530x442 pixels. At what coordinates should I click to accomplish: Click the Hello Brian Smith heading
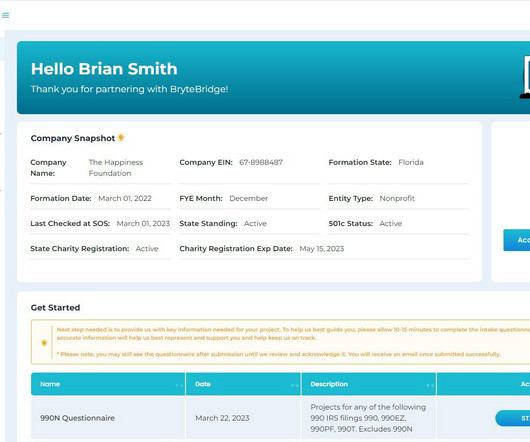click(104, 69)
